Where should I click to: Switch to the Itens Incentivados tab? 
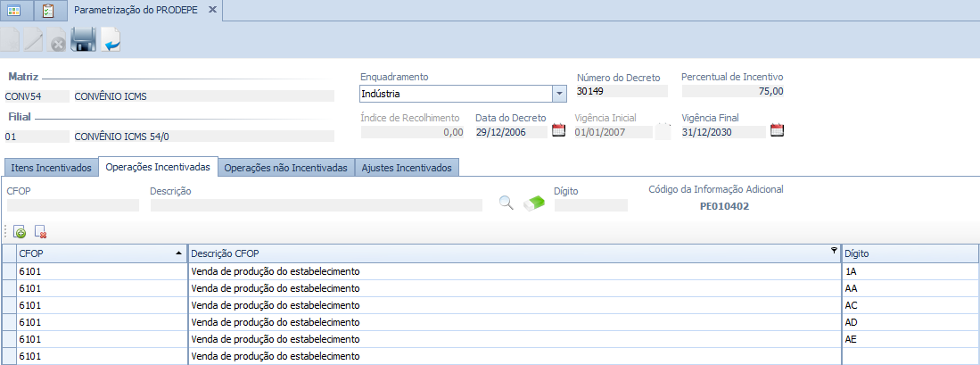coord(52,168)
